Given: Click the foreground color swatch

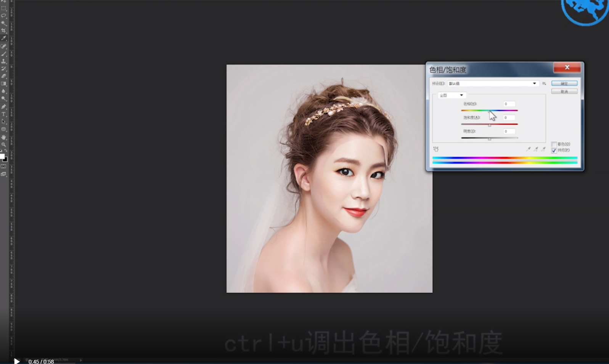Looking at the screenshot, I should point(2,157).
